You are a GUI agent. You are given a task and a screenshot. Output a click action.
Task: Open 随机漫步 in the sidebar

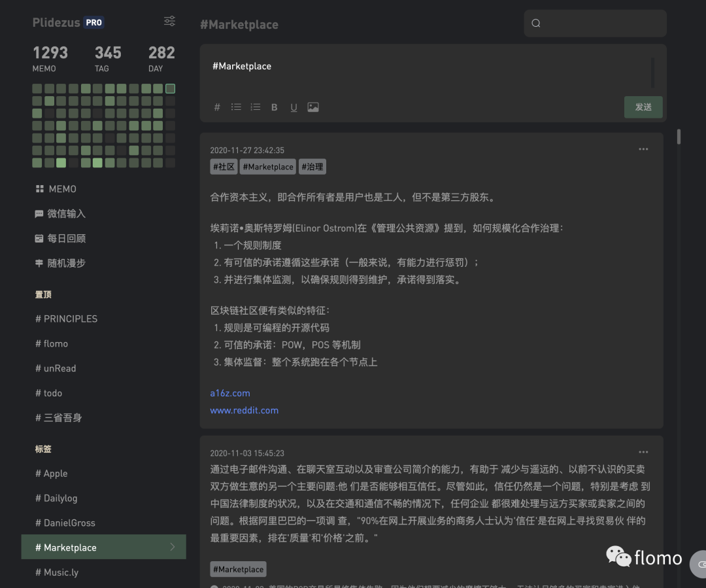pyautogui.click(x=60, y=263)
